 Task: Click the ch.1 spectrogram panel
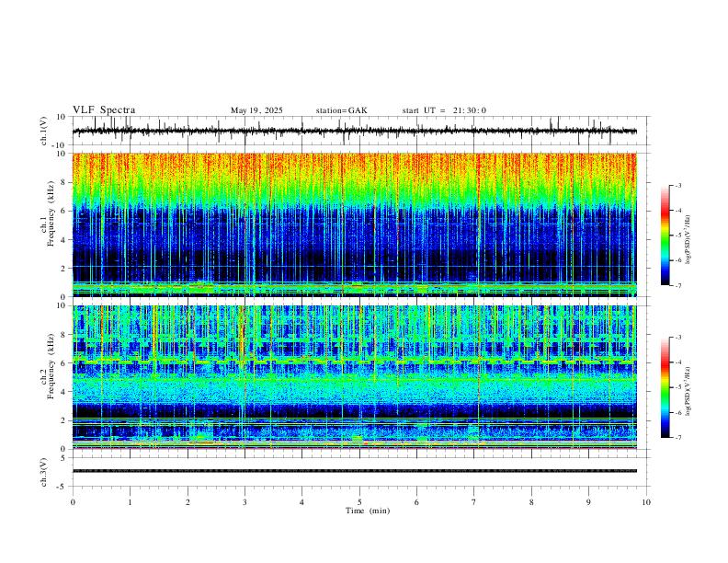pyautogui.click(x=354, y=224)
